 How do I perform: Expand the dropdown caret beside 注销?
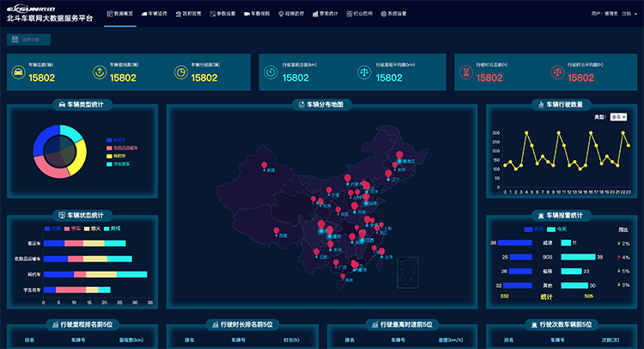pos(635,14)
